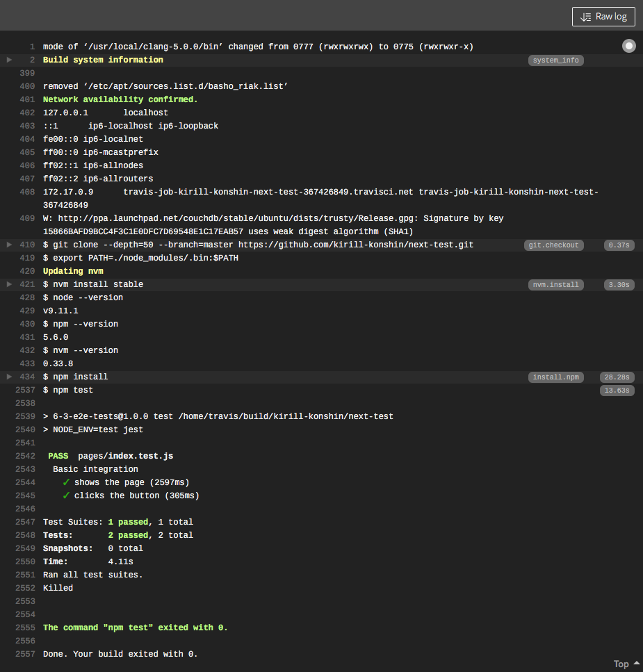643x672 pixels.
Task: Expand the Build system information fold
Action: click(x=9, y=60)
